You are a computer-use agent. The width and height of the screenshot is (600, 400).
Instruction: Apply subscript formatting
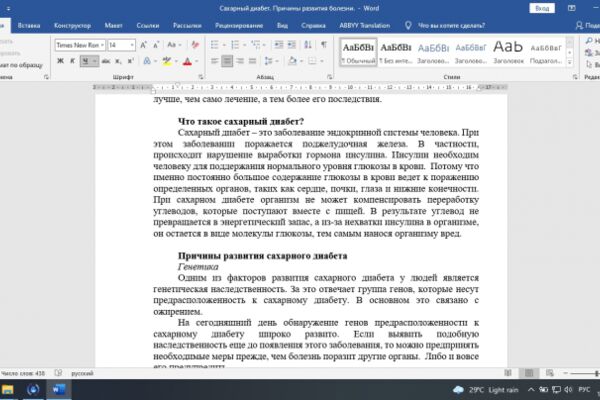(x=118, y=61)
